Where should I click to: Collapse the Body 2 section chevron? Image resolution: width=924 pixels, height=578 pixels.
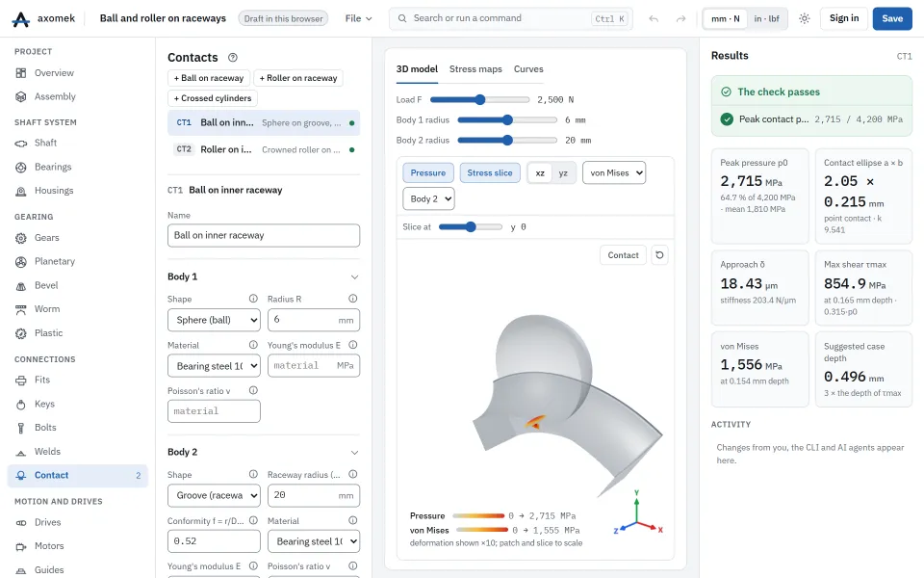tap(355, 453)
